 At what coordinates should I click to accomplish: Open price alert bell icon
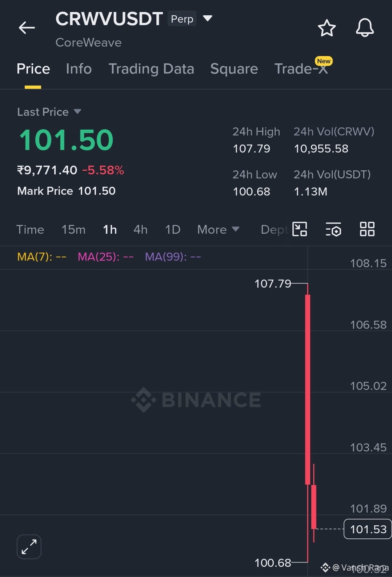[x=365, y=28]
